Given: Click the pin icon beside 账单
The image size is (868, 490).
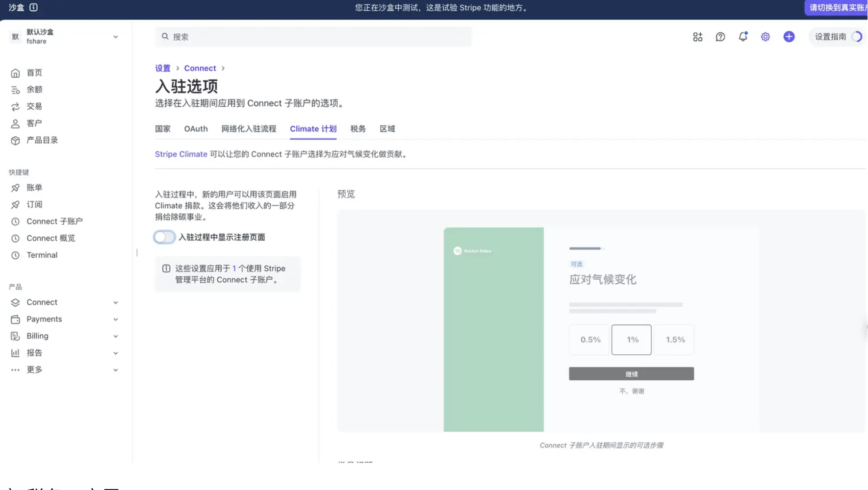Looking at the screenshot, I should click(16, 188).
